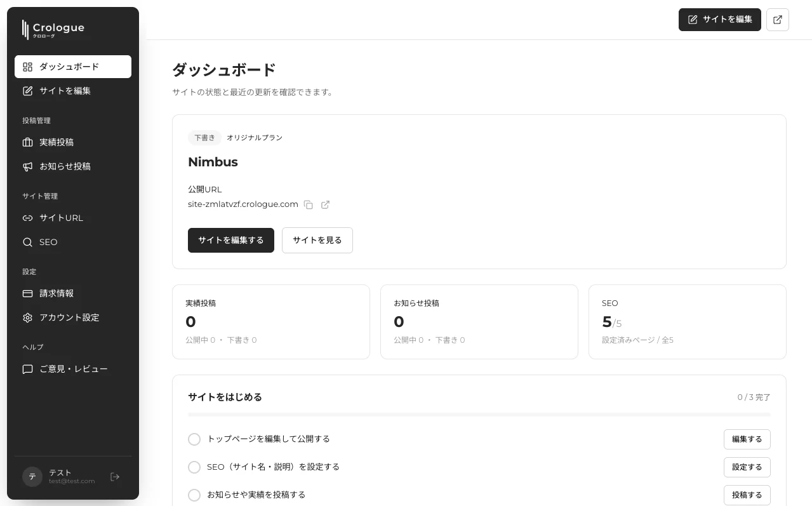Click the logout icon beside the user name
This screenshot has width=812, height=506.
pos(115,477)
